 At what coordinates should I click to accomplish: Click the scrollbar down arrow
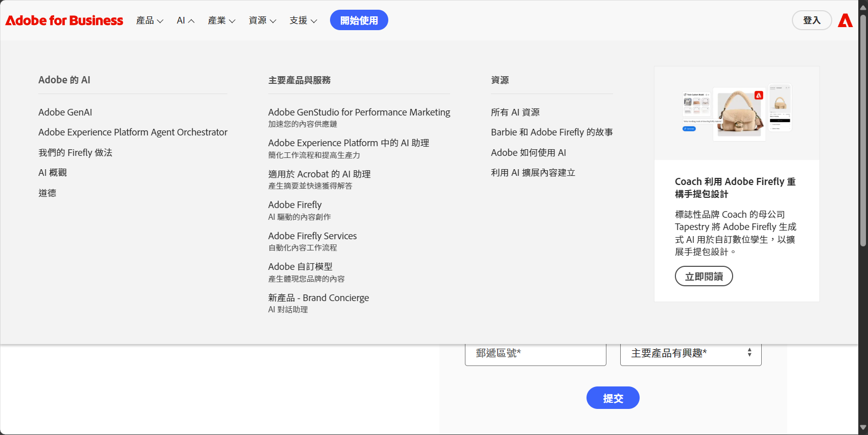tap(863, 428)
